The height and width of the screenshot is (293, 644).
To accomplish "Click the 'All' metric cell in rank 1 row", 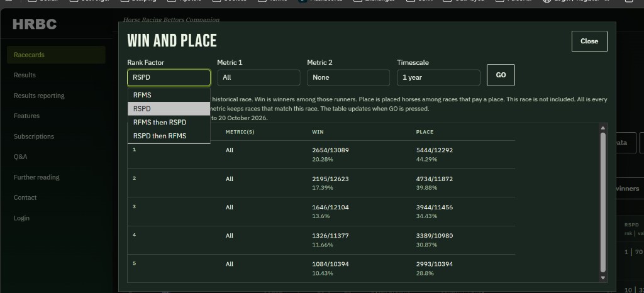I will click(229, 150).
